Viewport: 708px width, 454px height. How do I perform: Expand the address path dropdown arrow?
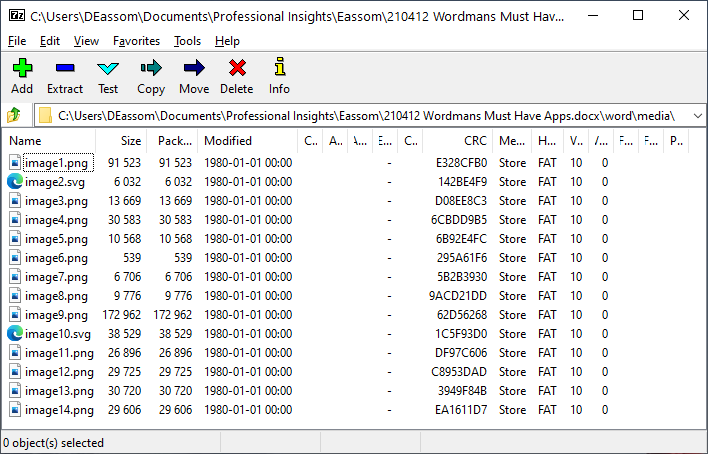click(x=698, y=116)
